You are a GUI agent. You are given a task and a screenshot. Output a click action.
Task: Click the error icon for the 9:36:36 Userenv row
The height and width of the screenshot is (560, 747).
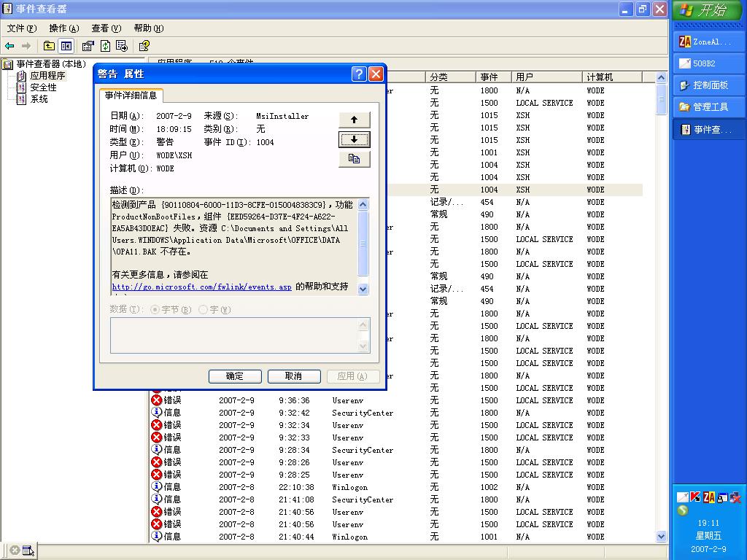point(156,400)
